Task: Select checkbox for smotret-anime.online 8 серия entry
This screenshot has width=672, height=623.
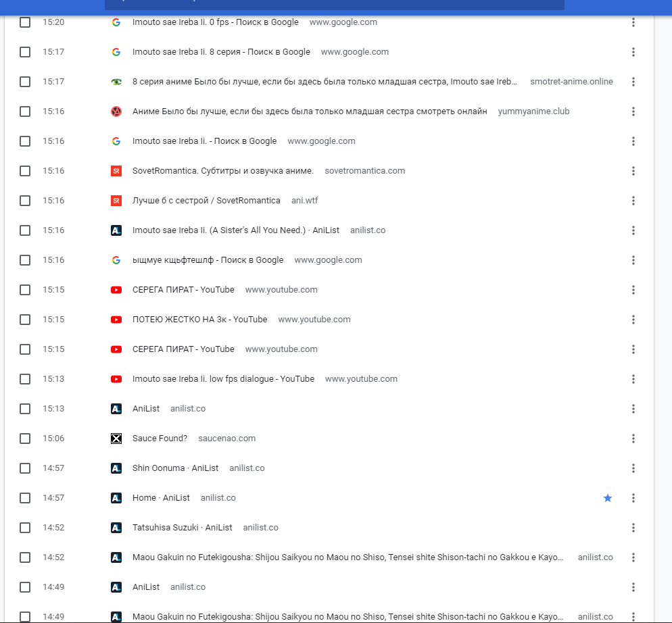Action: (25, 82)
